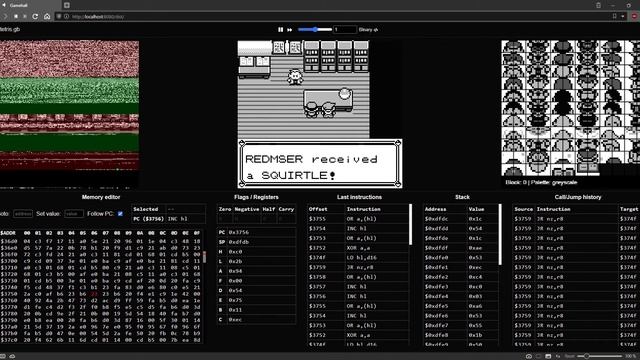Click the D register value 0x54

pos(235,291)
